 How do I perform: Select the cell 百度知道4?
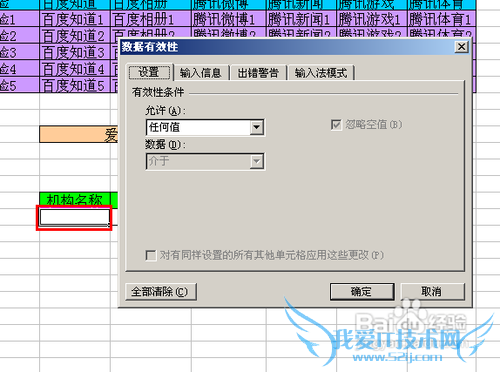tap(75, 69)
